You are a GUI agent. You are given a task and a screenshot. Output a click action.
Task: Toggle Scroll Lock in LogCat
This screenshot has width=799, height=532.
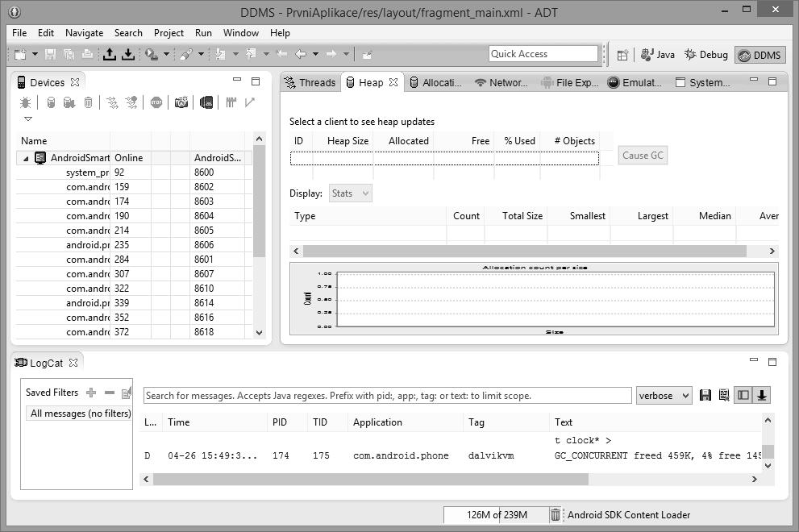[x=762, y=396]
